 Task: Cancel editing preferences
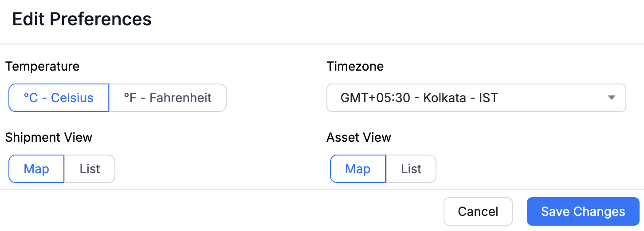478,211
